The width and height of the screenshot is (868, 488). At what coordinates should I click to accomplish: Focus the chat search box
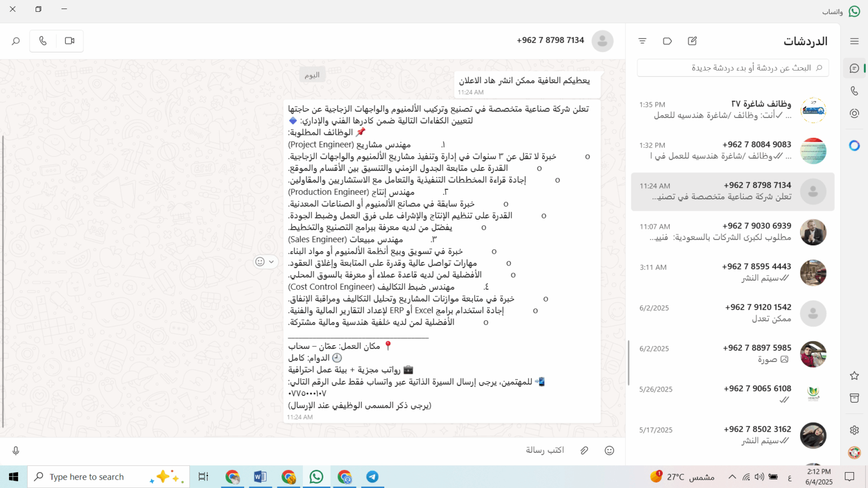pos(733,68)
